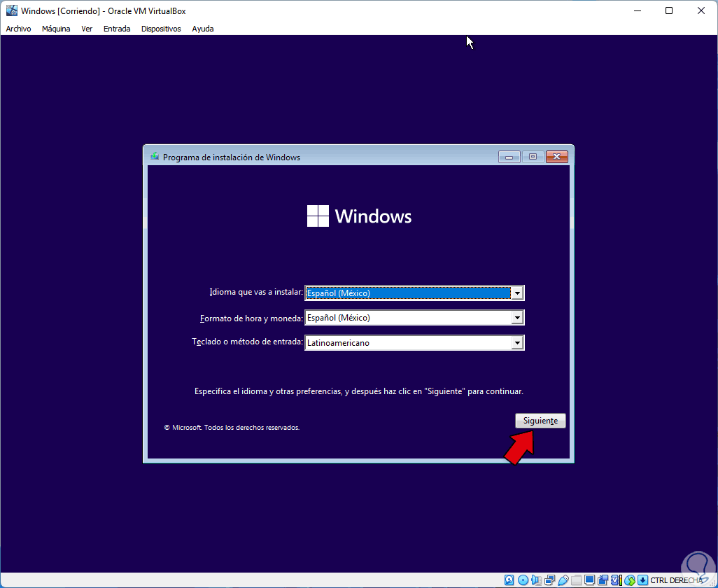The image size is (718, 588).
Task: Minimize the VirtualBox window
Action: pos(637,10)
